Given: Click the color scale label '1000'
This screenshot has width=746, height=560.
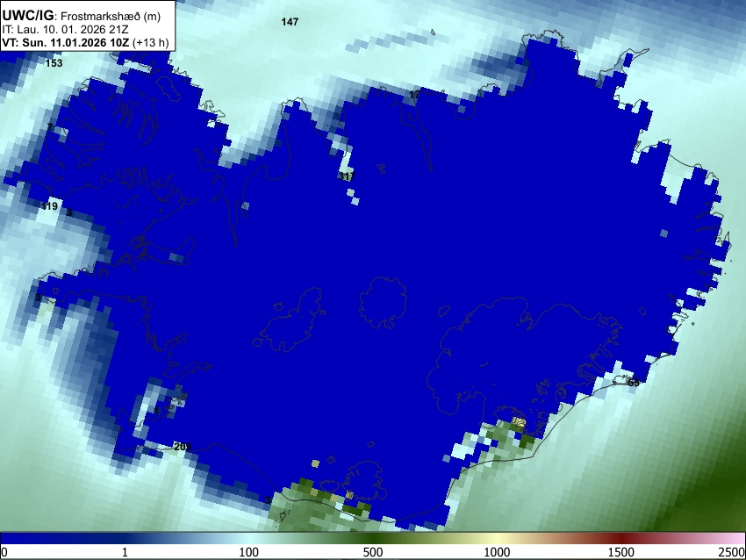Looking at the screenshot, I should (497, 552).
